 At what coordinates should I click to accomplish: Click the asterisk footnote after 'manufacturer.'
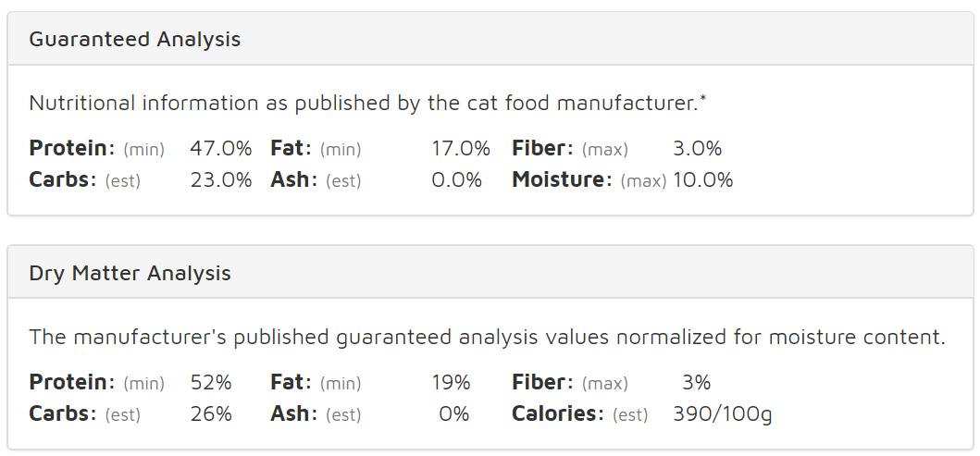tap(703, 98)
